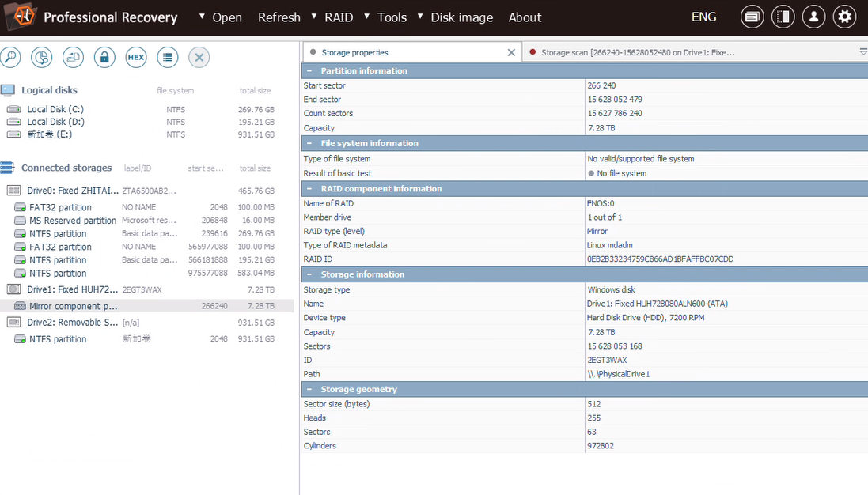Open the tab list dropdown at right
The image size is (868, 495).
(x=863, y=51)
